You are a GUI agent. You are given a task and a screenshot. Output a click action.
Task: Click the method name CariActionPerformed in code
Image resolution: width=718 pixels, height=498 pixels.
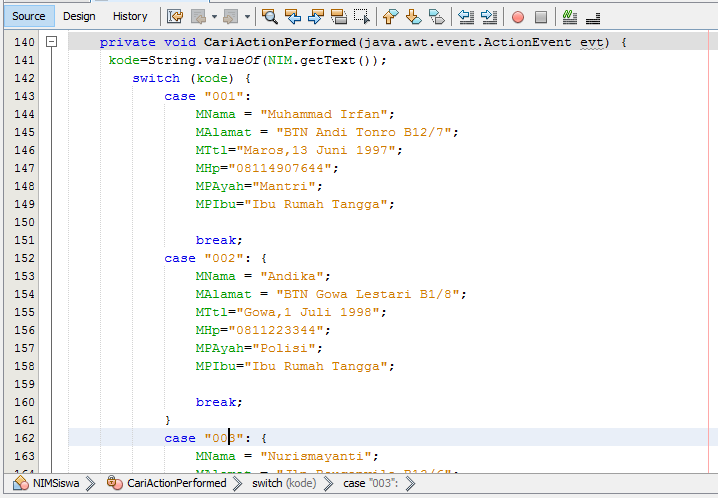pos(280,42)
